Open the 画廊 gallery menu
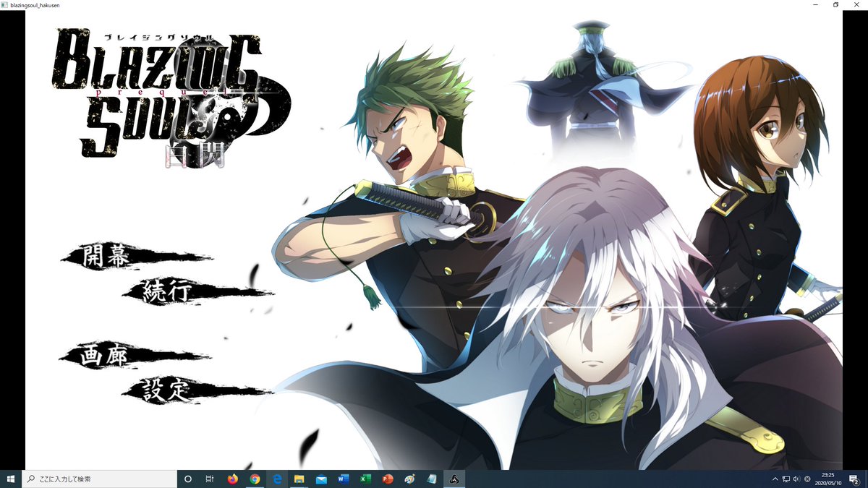Screen dimensions: 868x488 [x=134, y=356]
